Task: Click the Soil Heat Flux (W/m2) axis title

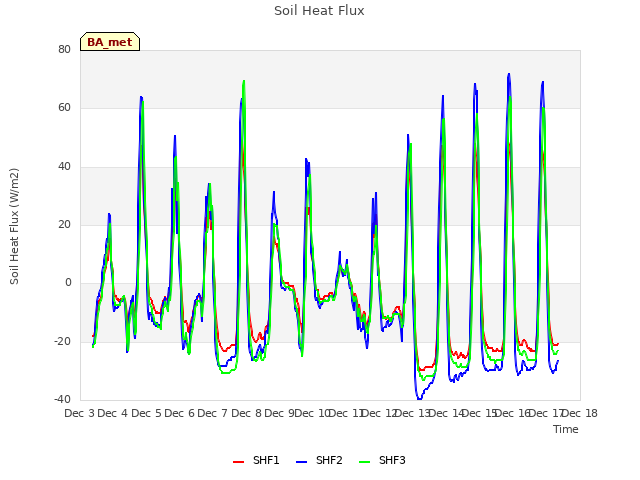Action: (x=14, y=226)
